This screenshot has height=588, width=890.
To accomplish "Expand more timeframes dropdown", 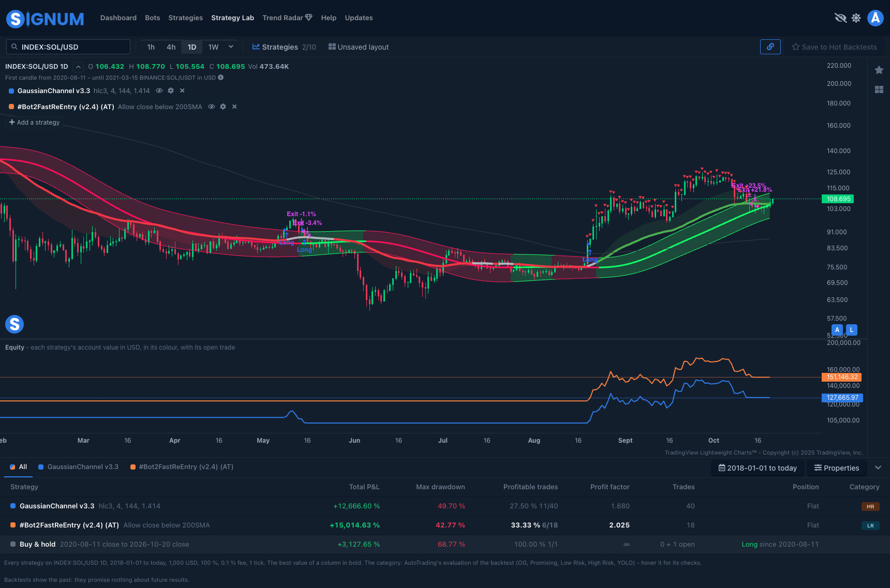I will click(231, 47).
